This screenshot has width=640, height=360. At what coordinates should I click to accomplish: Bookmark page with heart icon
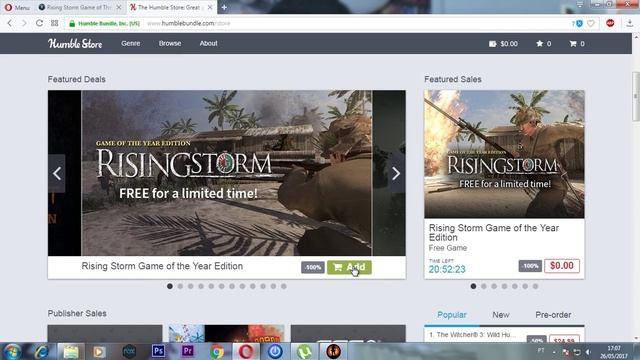[591, 24]
